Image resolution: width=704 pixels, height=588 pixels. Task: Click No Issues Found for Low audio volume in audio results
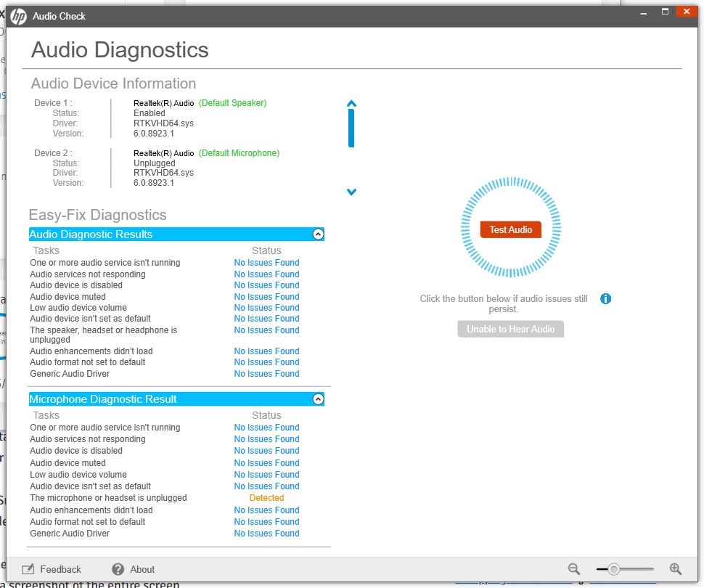[266, 308]
